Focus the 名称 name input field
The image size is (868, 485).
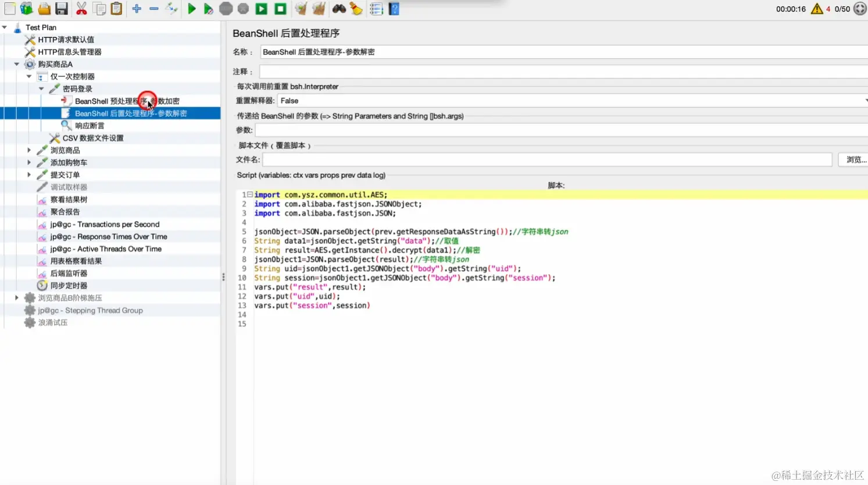point(564,52)
